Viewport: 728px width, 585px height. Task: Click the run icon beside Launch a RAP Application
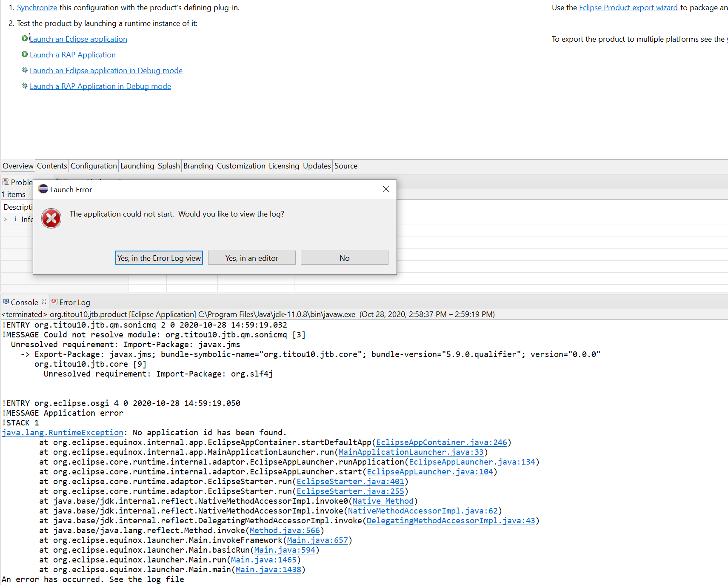[x=25, y=54]
